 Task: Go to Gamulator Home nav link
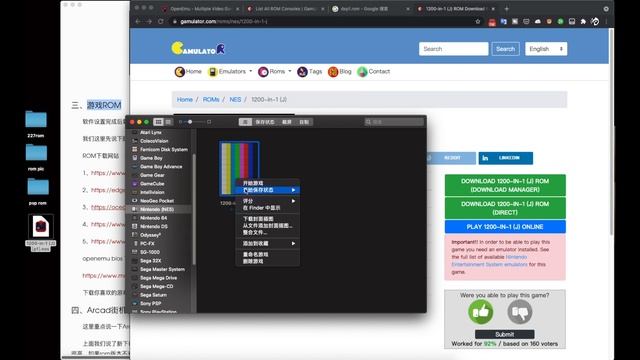(188, 71)
